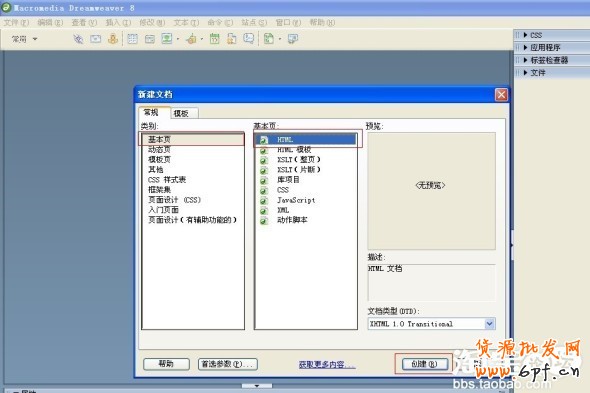
Task: Open the 文件 menu
Action: click(x=16, y=23)
